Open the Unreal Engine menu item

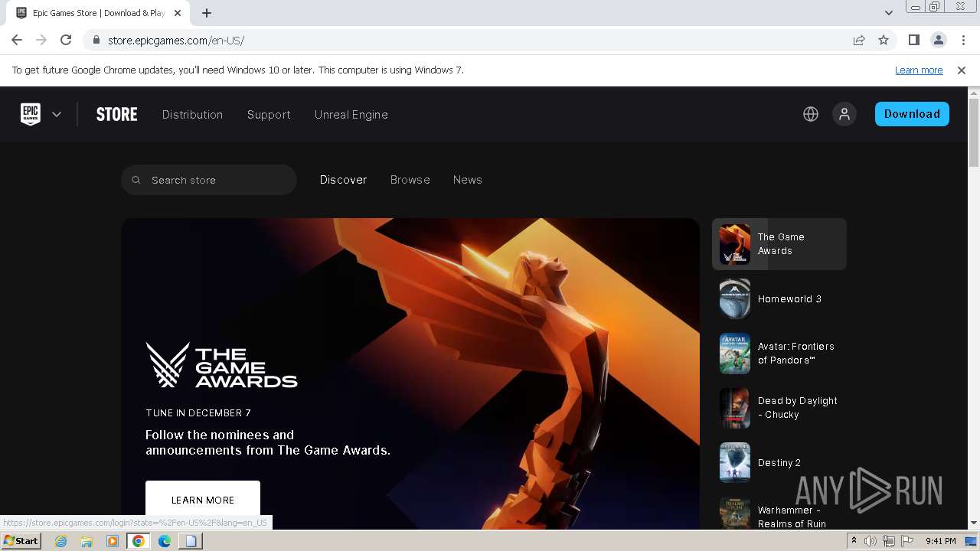point(351,114)
